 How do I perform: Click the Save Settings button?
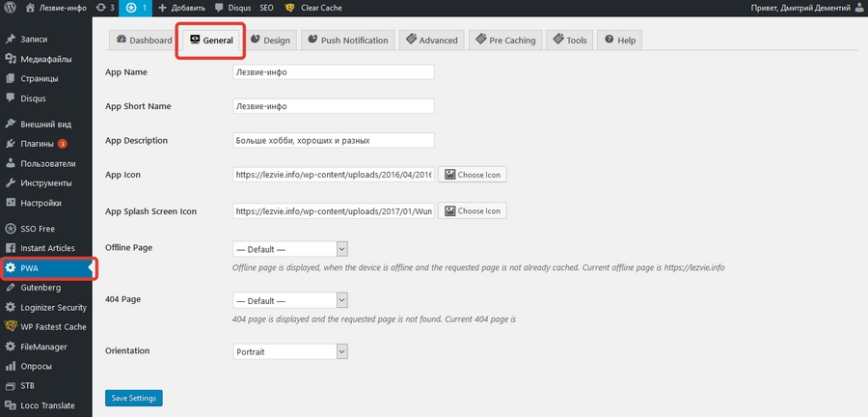(x=134, y=398)
